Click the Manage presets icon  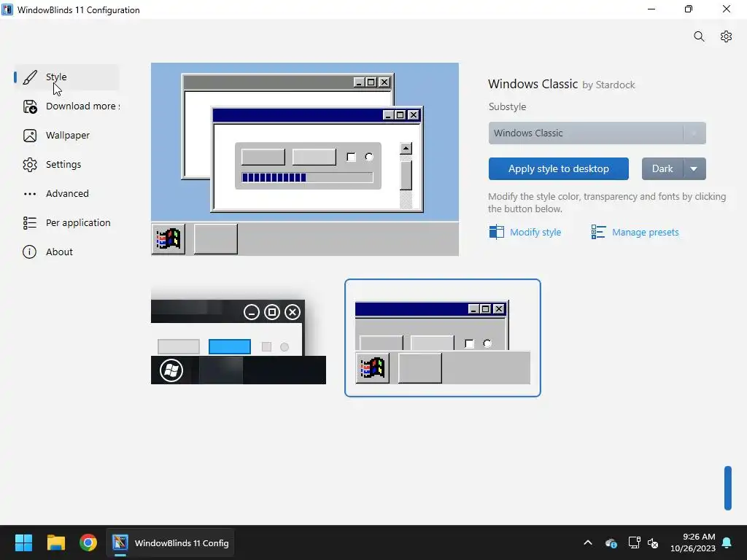point(598,232)
